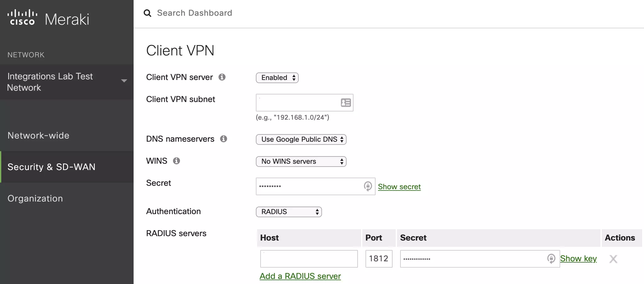This screenshot has height=284, width=644.
Task: Go to Network-wide settings
Action: coord(38,135)
